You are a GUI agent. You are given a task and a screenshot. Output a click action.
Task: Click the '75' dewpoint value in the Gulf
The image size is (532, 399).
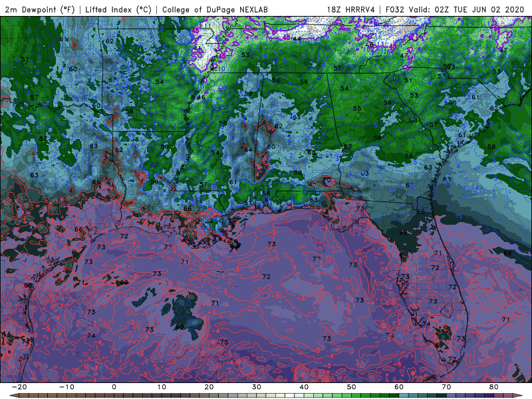point(224,342)
